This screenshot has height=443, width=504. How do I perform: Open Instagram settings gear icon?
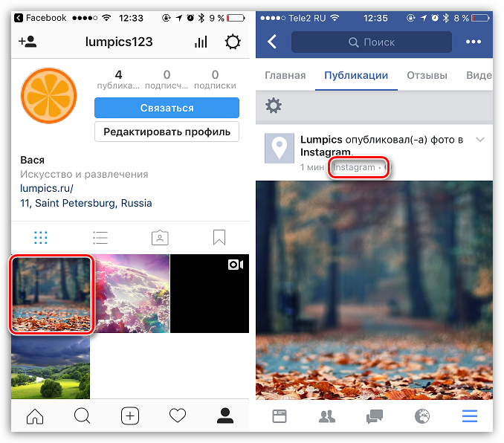click(x=233, y=42)
